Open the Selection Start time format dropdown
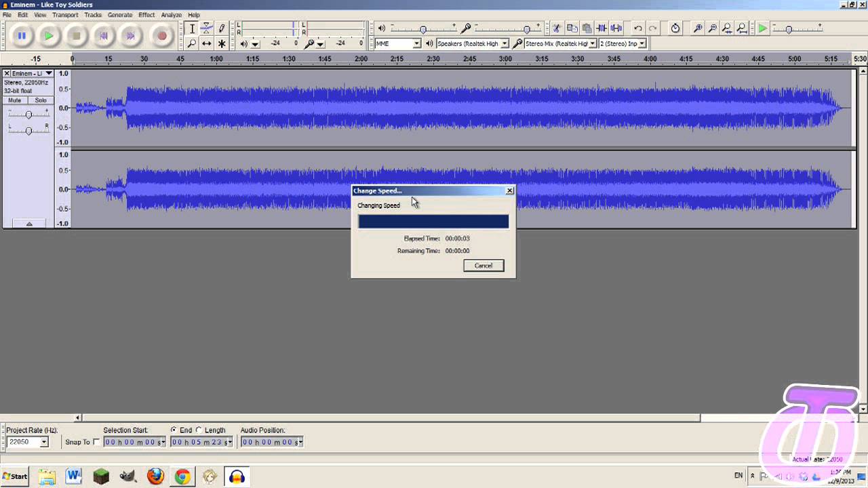The image size is (868, 488). tap(163, 442)
